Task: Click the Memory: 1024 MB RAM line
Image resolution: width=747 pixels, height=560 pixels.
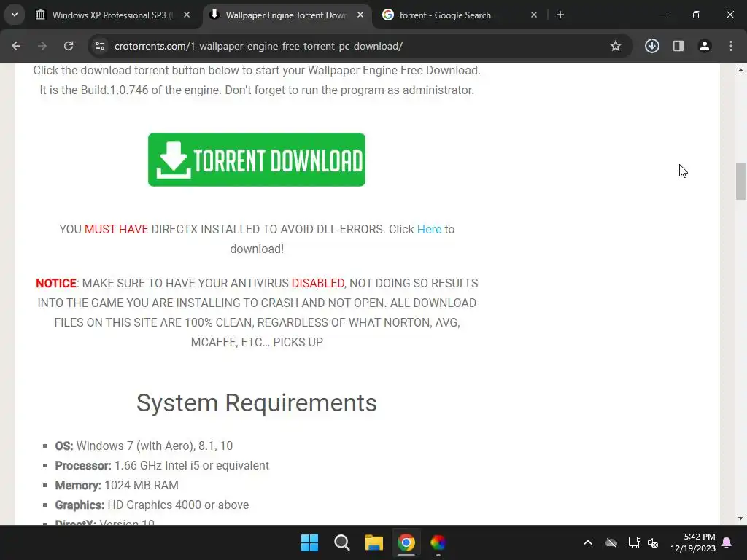Action: (117, 485)
